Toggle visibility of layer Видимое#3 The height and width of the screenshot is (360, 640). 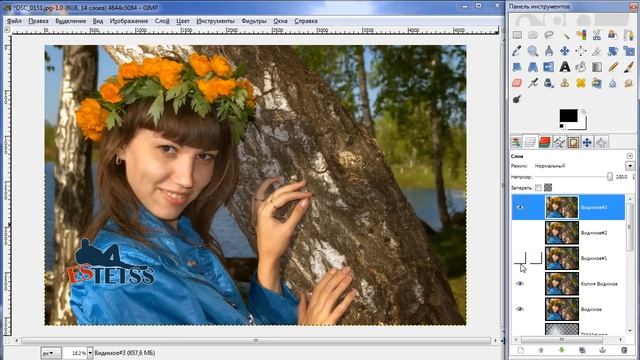pyautogui.click(x=520, y=207)
